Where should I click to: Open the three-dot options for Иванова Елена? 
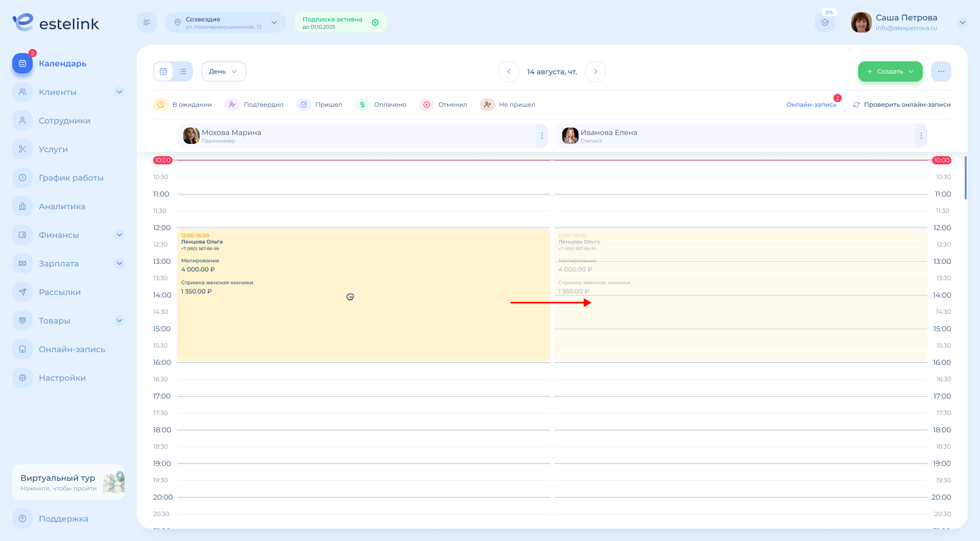click(921, 136)
